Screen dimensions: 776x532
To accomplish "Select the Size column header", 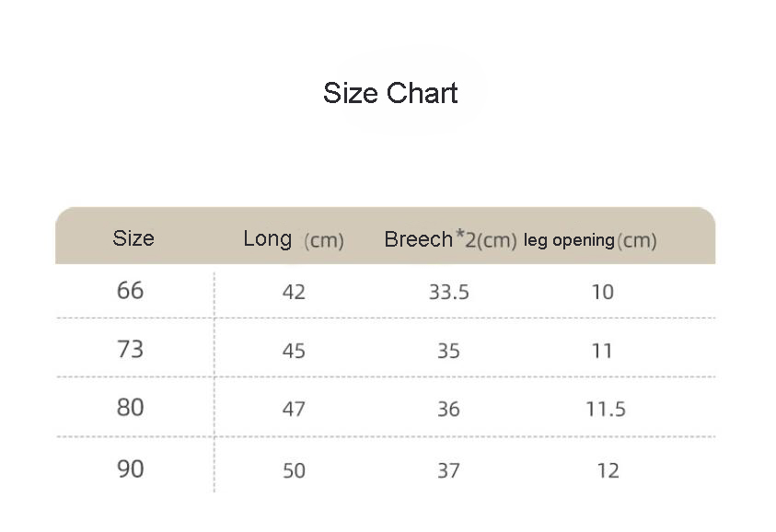I will (133, 238).
